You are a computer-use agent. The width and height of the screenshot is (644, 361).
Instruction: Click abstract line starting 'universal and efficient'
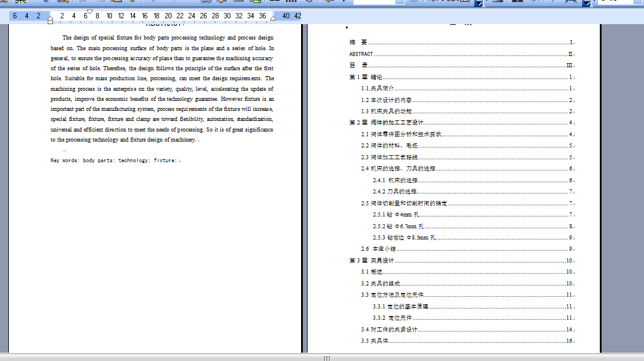tap(162, 130)
